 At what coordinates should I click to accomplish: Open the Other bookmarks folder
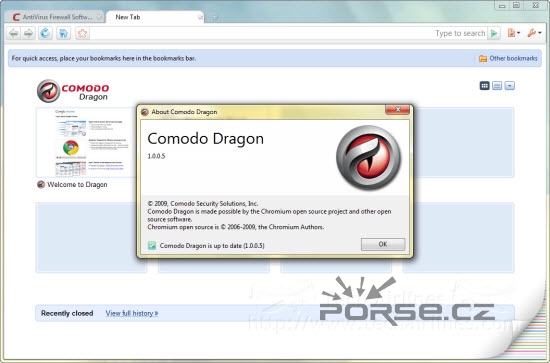pyautogui.click(x=508, y=58)
